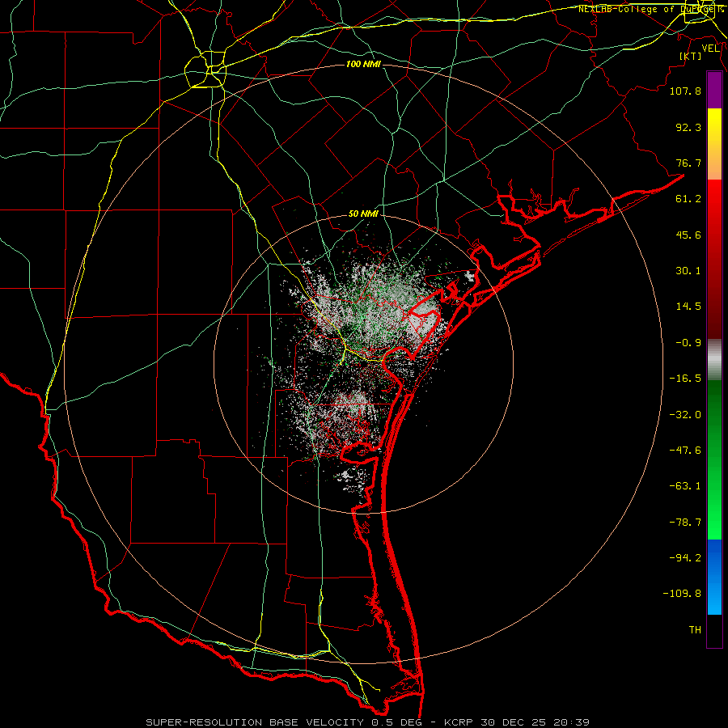Click the 100 NMI range ring label
Viewport: 728px width, 728px height.
363,64
